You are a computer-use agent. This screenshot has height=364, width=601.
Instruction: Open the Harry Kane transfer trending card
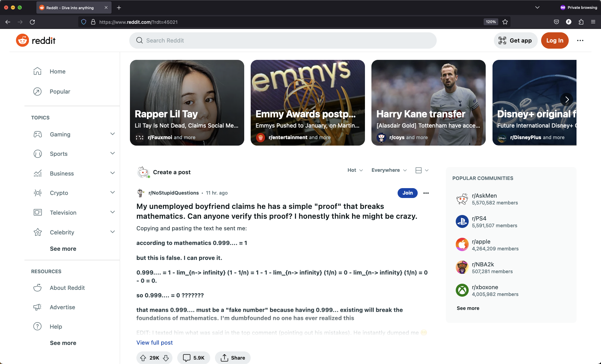pyautogui.click(x=429, y=103)
